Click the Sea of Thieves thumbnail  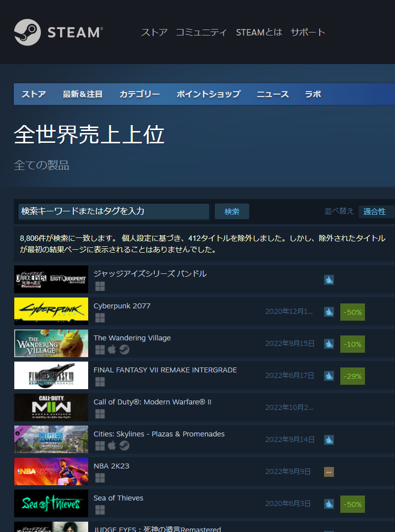pyautogui.click(x=51, y=503)
